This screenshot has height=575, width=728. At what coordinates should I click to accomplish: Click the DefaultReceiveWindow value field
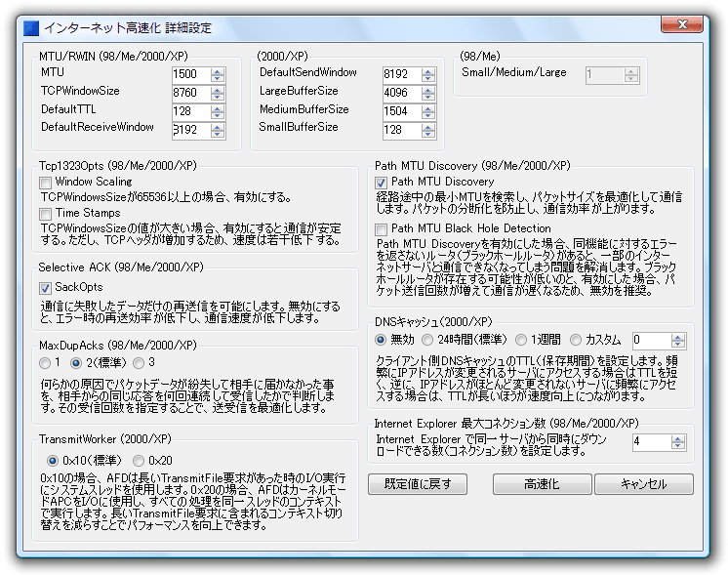coord(191,131)
